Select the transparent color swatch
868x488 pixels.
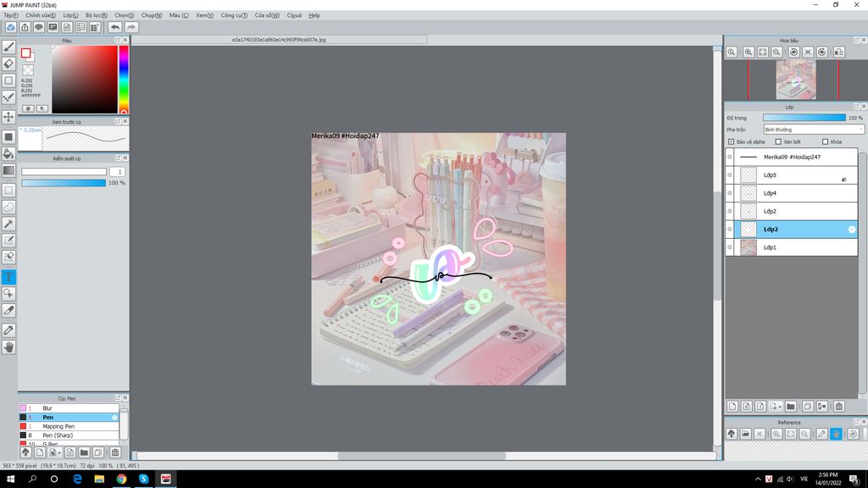(x=28, y=69)
